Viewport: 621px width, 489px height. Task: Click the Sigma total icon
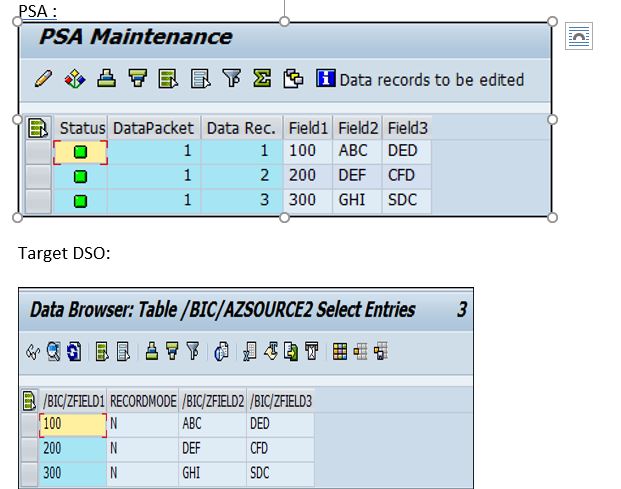[x=262, y=78]
